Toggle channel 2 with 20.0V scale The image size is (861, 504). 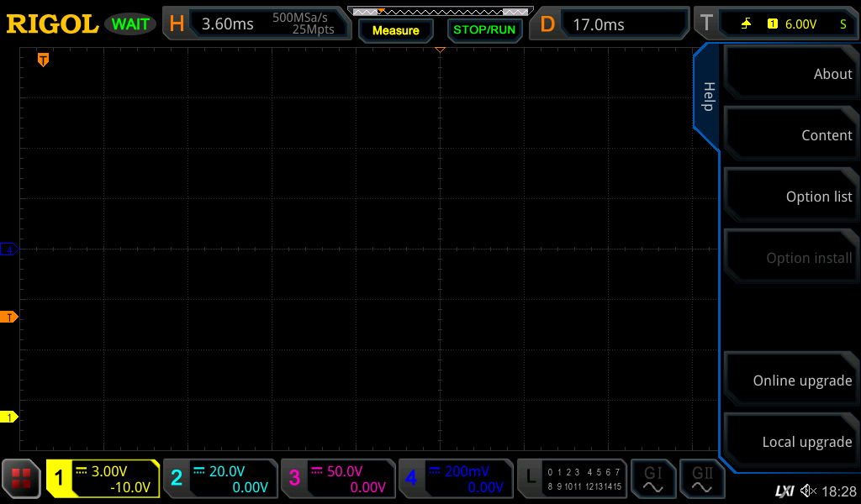tap(219, 479)
